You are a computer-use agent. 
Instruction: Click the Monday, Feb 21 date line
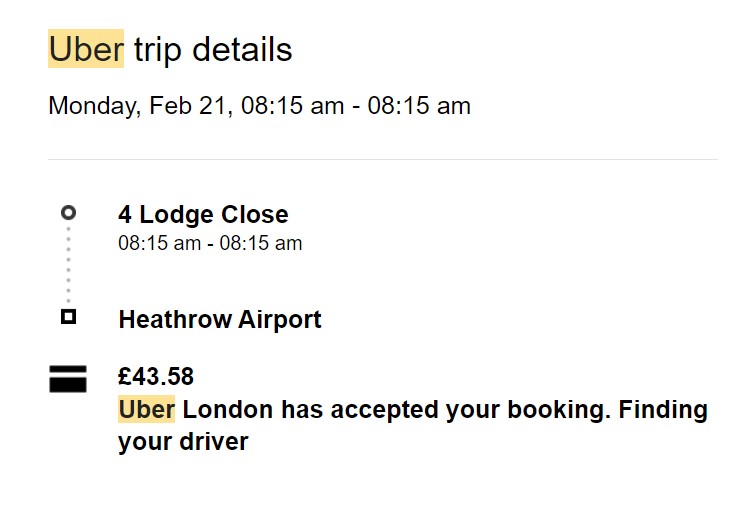(259, 105)
